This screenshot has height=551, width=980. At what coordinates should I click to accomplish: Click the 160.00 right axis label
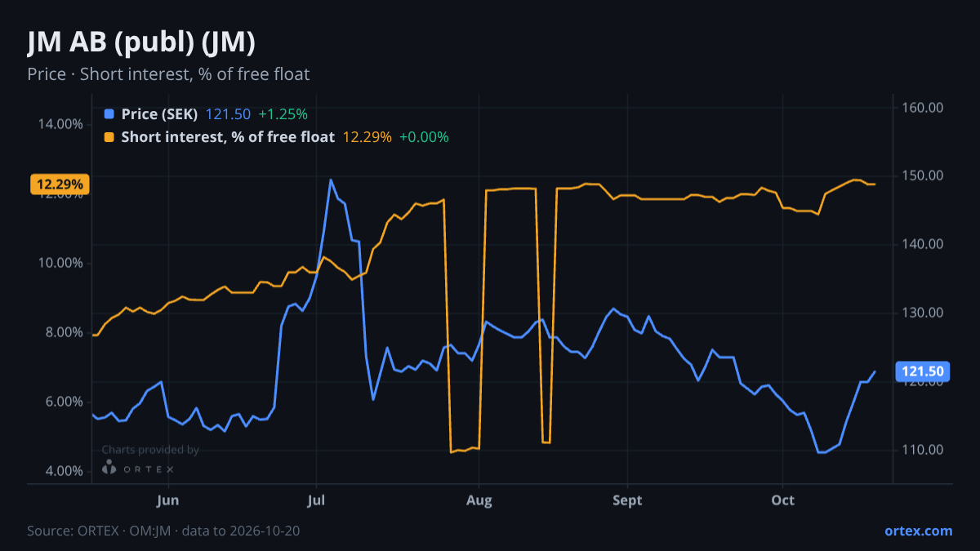(x=923, y=107)
